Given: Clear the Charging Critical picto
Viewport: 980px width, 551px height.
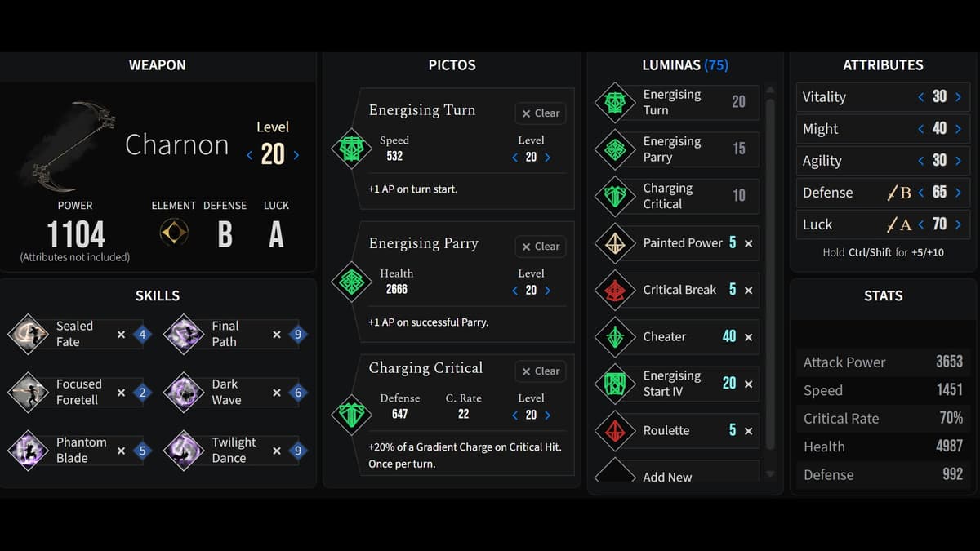Looking at the screenshot, I should pyautogui.click(x=541, y=371).
